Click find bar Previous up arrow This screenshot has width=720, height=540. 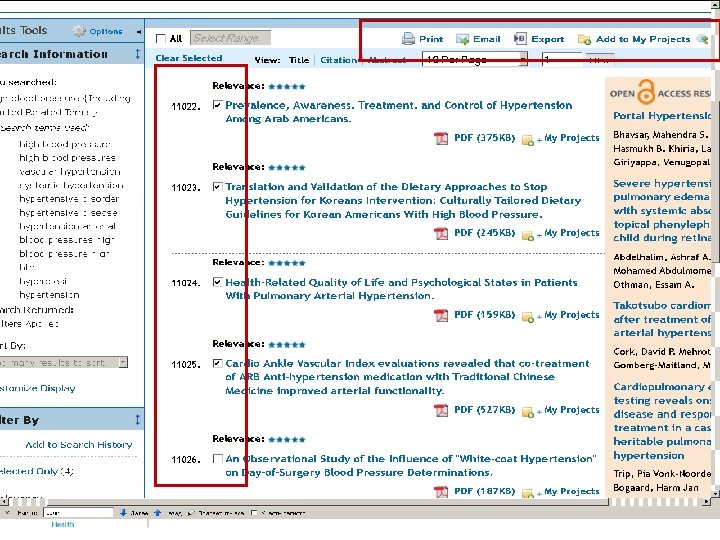pyautogui.click(x=158, y=512)
